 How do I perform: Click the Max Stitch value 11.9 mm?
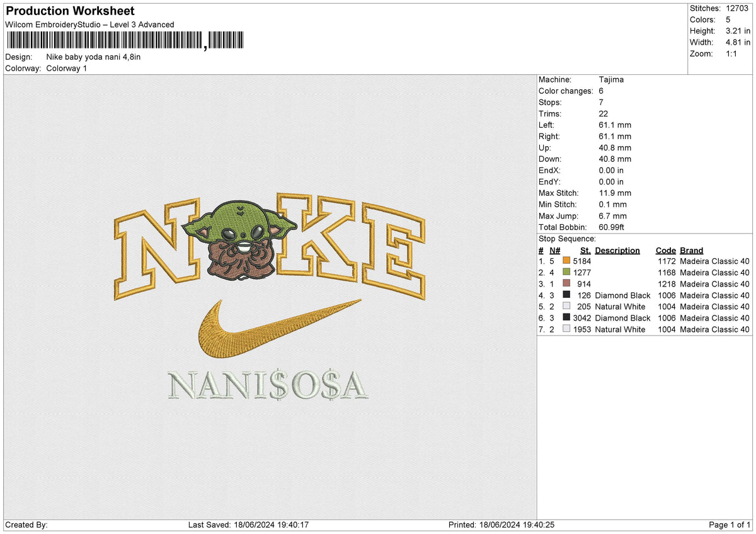[x=615, y=193]
